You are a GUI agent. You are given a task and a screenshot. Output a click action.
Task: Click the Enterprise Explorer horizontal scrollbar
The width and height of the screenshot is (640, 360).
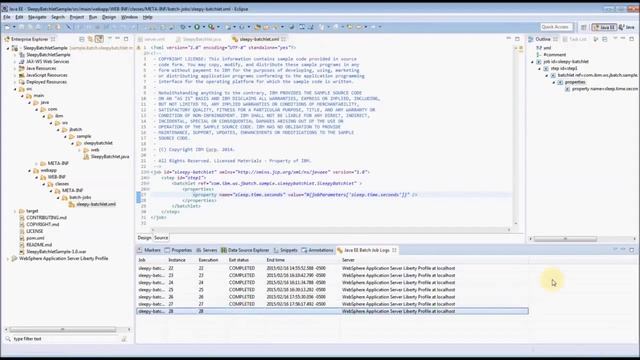coord(67,329)
